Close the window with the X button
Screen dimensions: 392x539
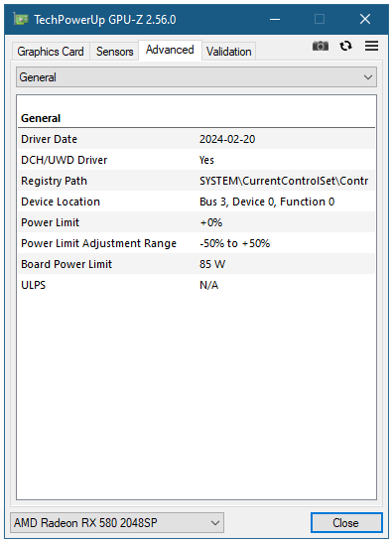coord(365,19)
